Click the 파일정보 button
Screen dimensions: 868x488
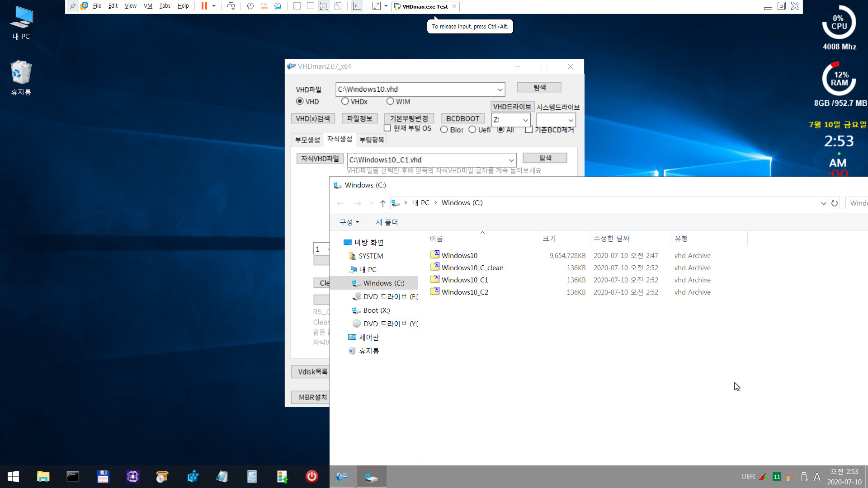(359, 118)
